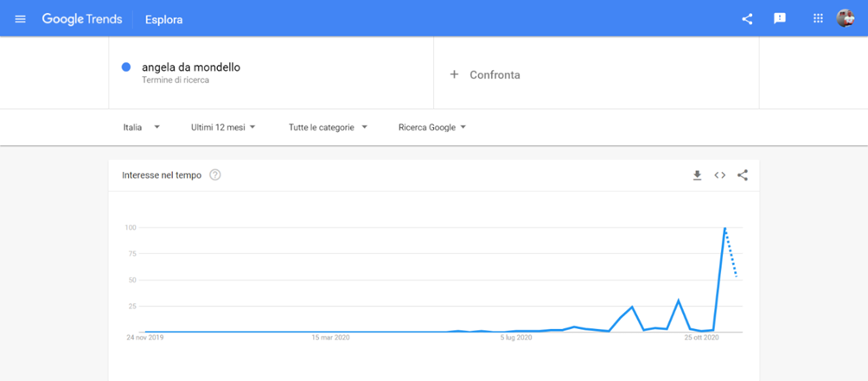Screen dimensions: 868x381
Task: Download the Interesse nel tempo chart data
Action: click(697, 175)
